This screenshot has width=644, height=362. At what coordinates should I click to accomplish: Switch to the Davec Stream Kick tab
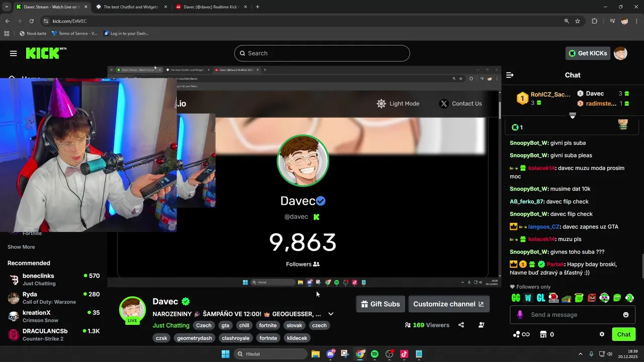(51, 7)
